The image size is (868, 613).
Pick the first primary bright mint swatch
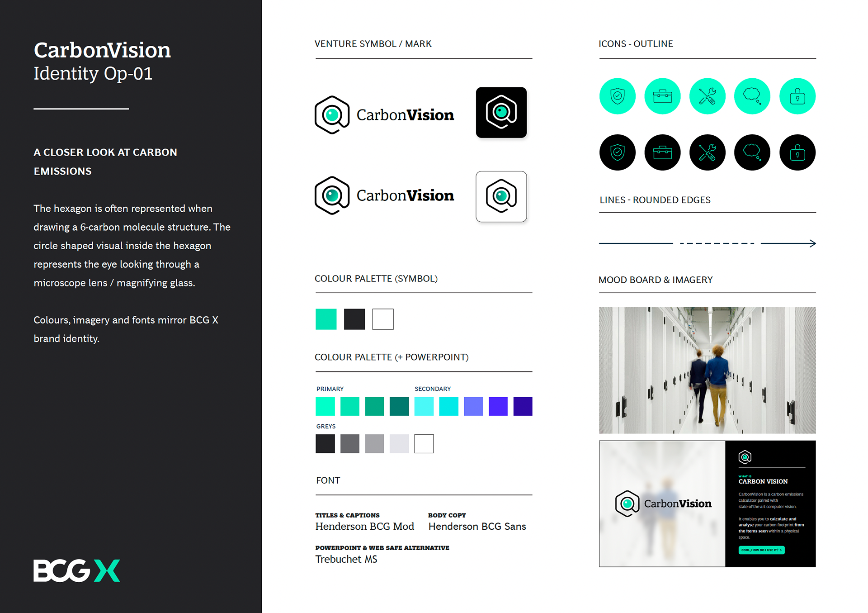pos(325,406)
